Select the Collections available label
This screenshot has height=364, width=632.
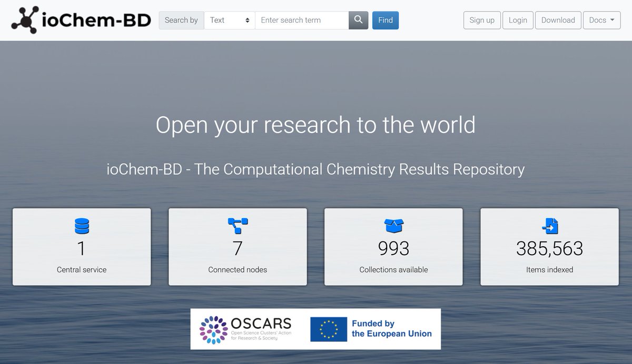[x=393, y=269]
